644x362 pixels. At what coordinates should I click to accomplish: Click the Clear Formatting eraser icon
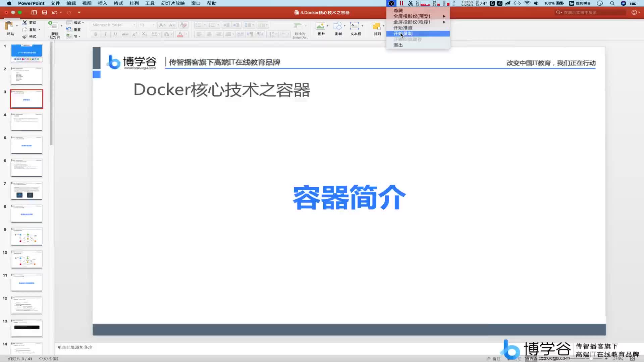(183, 25)
